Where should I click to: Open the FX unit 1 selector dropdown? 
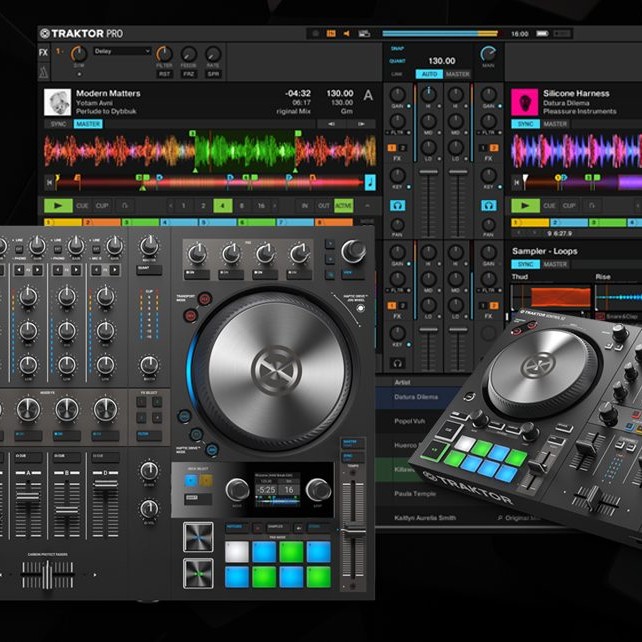click(60, 51)
